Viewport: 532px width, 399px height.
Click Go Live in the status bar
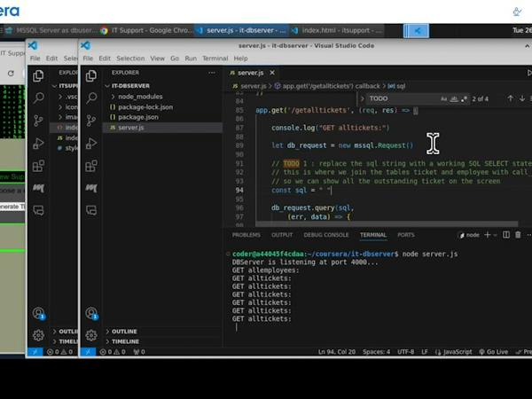point(494,352)
